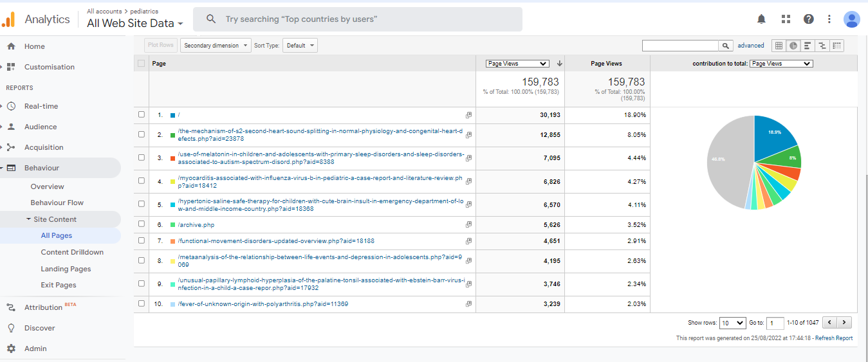This screenshot has height=362, width=868.
Task: Switch to the comparison view icon
Action: click(822, 46)
